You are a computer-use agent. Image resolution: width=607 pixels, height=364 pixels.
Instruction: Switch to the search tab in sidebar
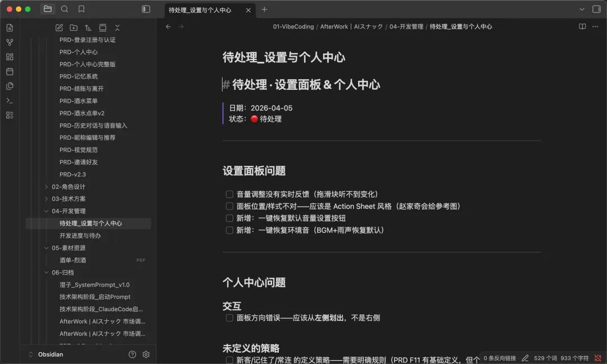(x=65, y=9)
